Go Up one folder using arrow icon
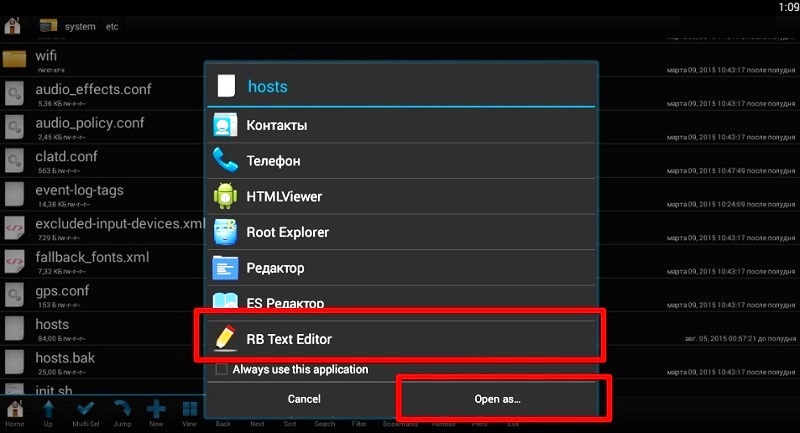Screen dimensions: 800x433 point(48,413)
